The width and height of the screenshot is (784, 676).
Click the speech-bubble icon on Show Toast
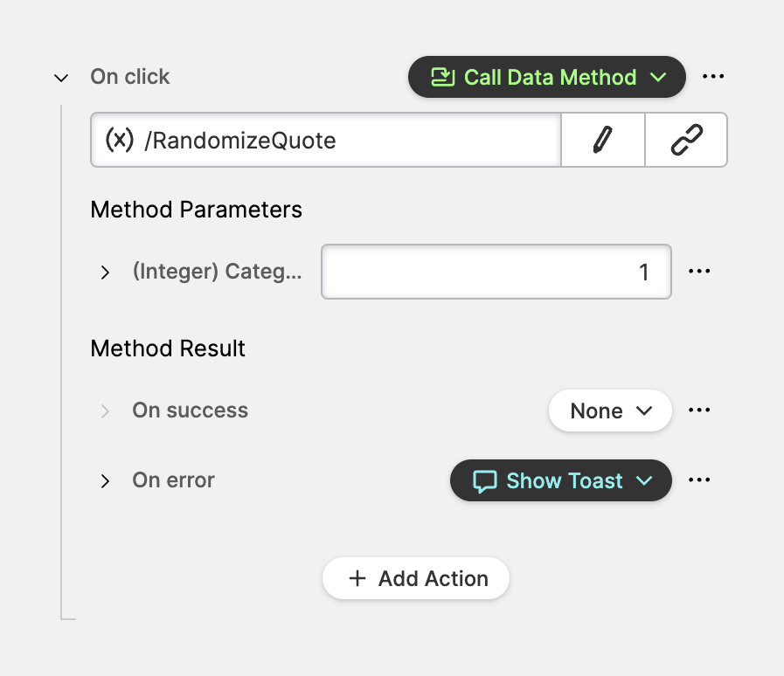coord(485,481)
